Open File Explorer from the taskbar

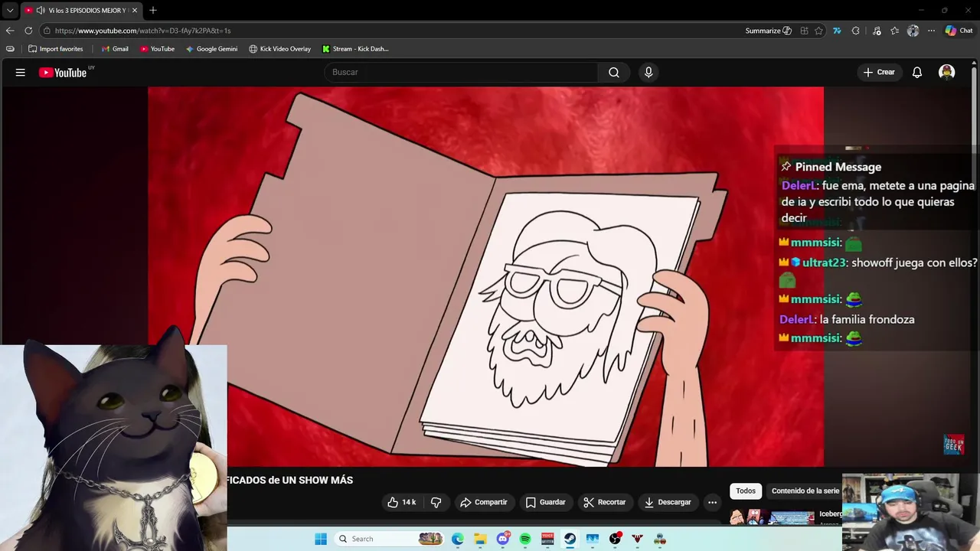coord(480,539)
